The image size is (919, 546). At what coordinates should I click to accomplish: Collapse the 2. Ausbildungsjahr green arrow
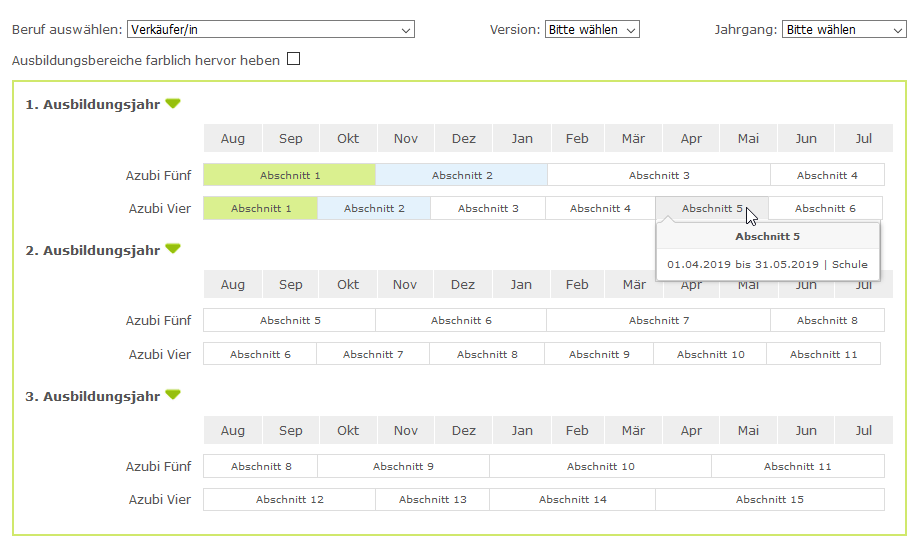(x=173, y=249)
